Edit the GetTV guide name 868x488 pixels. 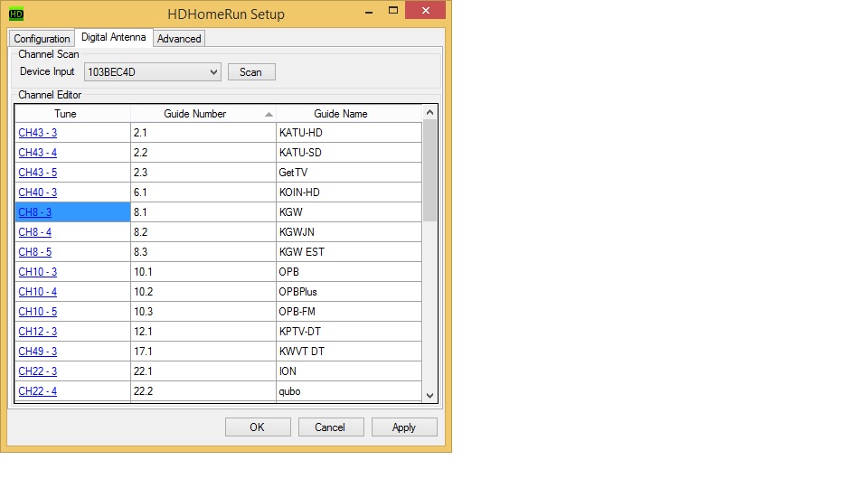tap(349, 173)
